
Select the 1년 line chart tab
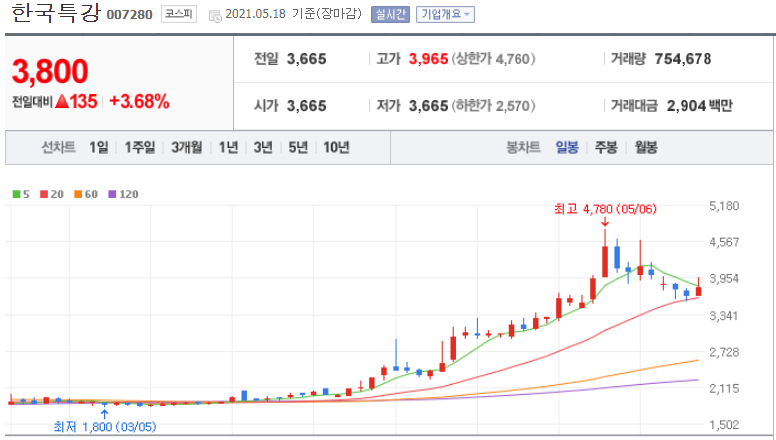pyautogui.click(x=228, y=147)
